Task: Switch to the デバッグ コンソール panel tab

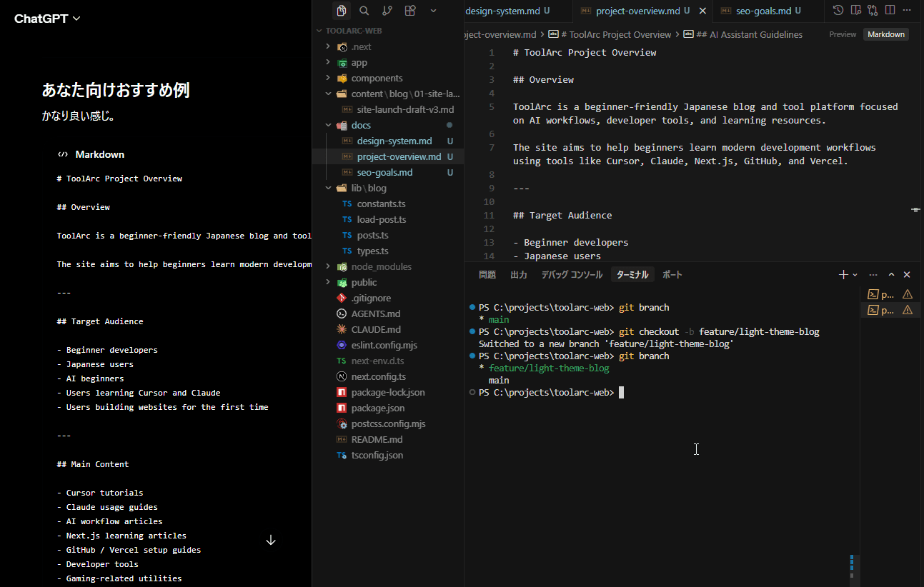Action: click(x=572, y=274)
